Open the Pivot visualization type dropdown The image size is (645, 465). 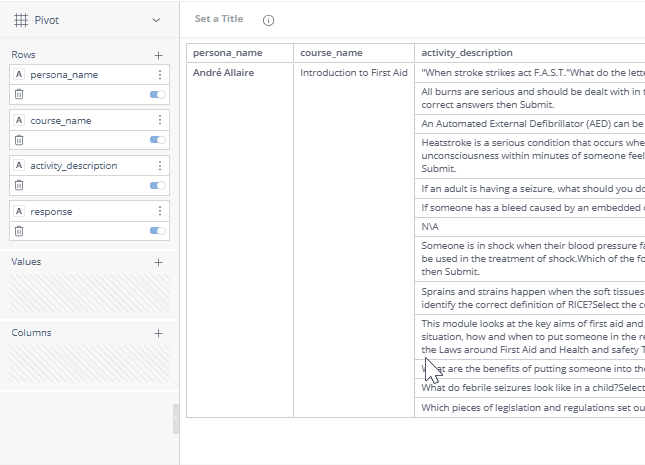pos(155,20)
